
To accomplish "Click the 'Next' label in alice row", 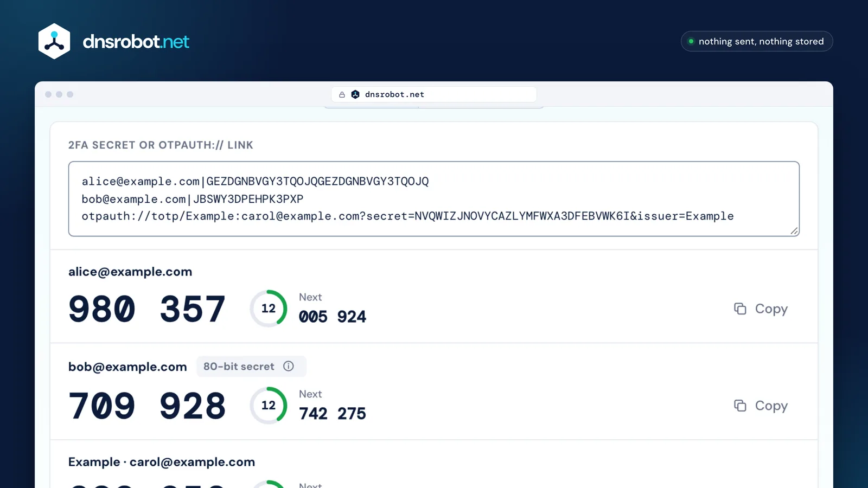I will coord(310,297).
